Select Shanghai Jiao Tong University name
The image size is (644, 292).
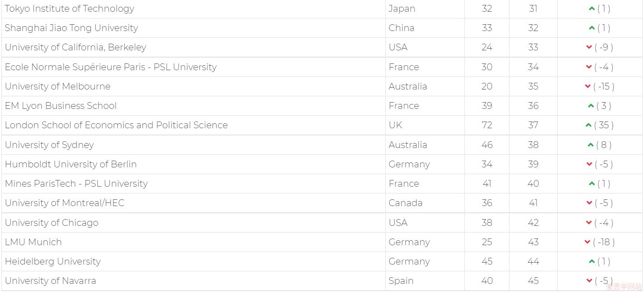tap(72, 28)
